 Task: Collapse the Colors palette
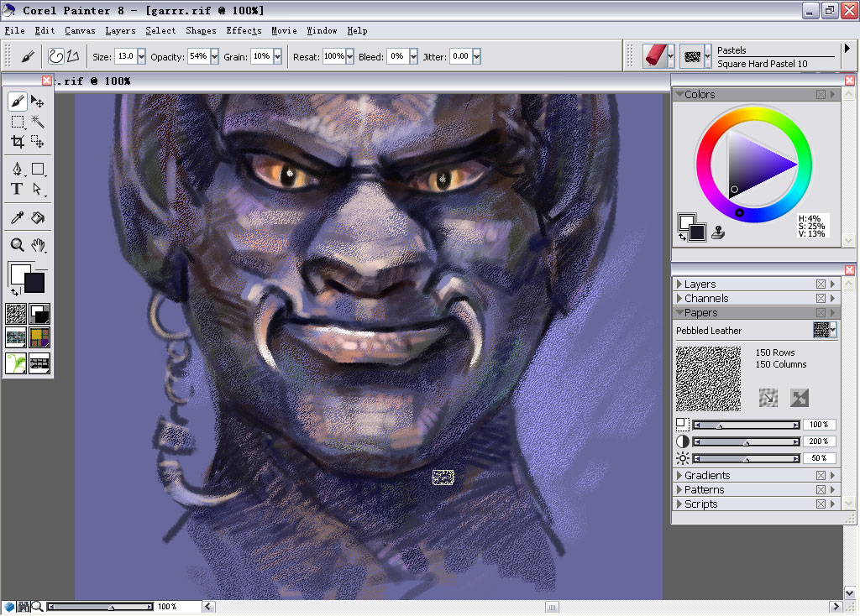click(679, 94)
